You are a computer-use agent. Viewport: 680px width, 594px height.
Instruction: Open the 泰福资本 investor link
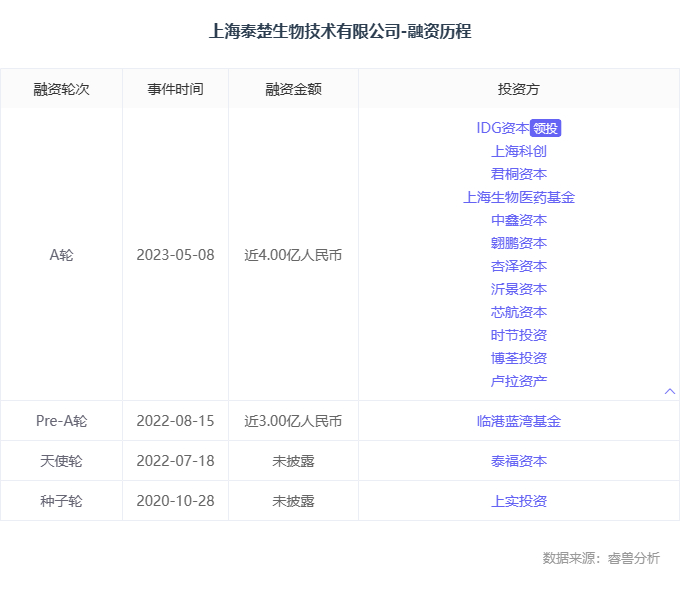tap(519, 461)
